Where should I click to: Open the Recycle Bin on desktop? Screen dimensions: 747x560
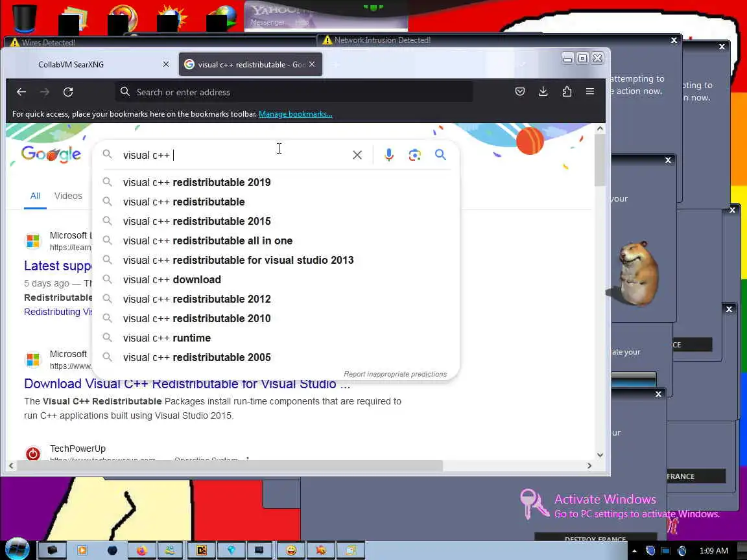24,18
